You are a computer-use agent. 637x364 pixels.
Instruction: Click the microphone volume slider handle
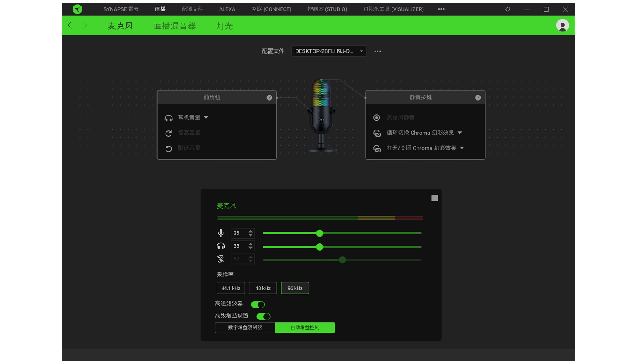pos(320,233)
